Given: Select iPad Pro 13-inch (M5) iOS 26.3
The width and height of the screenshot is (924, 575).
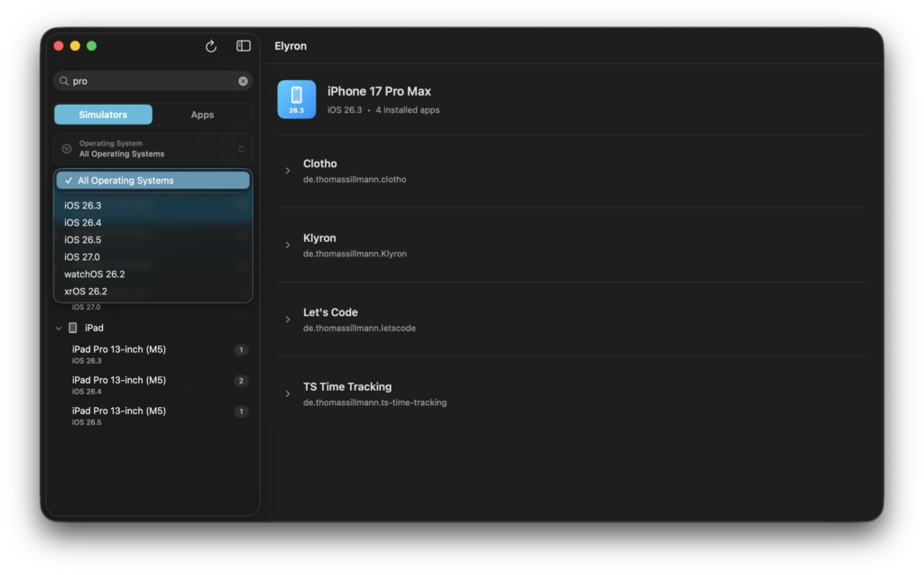Looking at the screenshot, I should pos(152,354).
